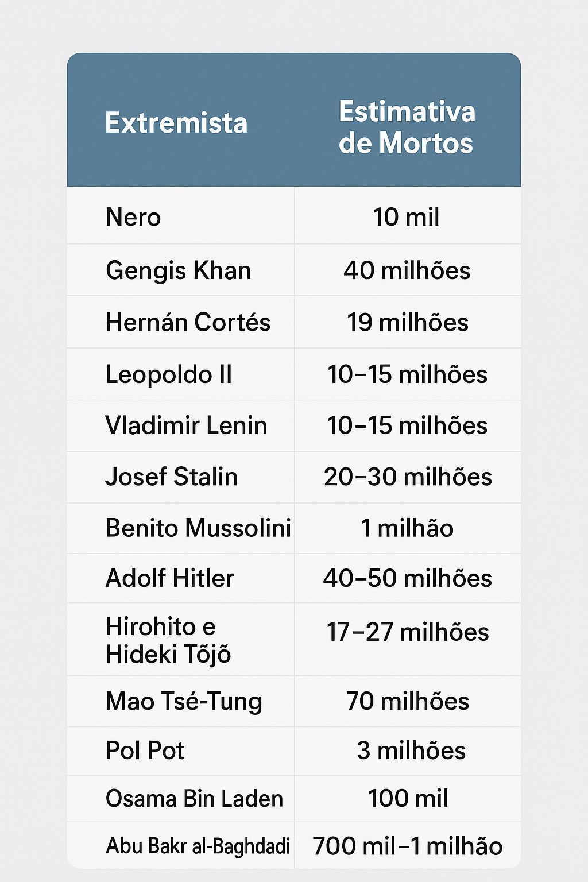
Task: Select the Hirohito e Hideki Tōjō cell
Action: point(168,640)
